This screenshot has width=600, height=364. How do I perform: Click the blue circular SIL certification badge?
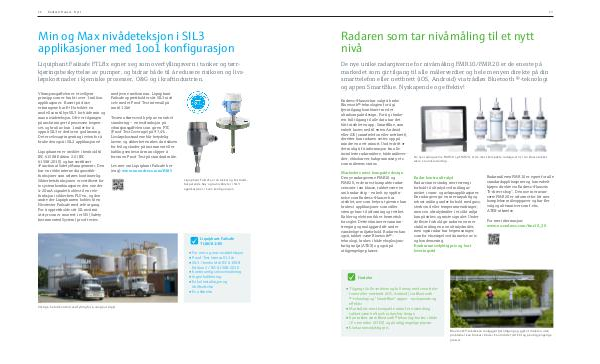[198, 102]
